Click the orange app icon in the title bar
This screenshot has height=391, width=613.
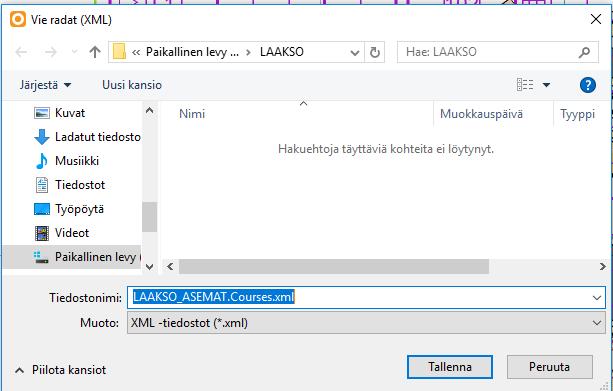tap(18, 19)
